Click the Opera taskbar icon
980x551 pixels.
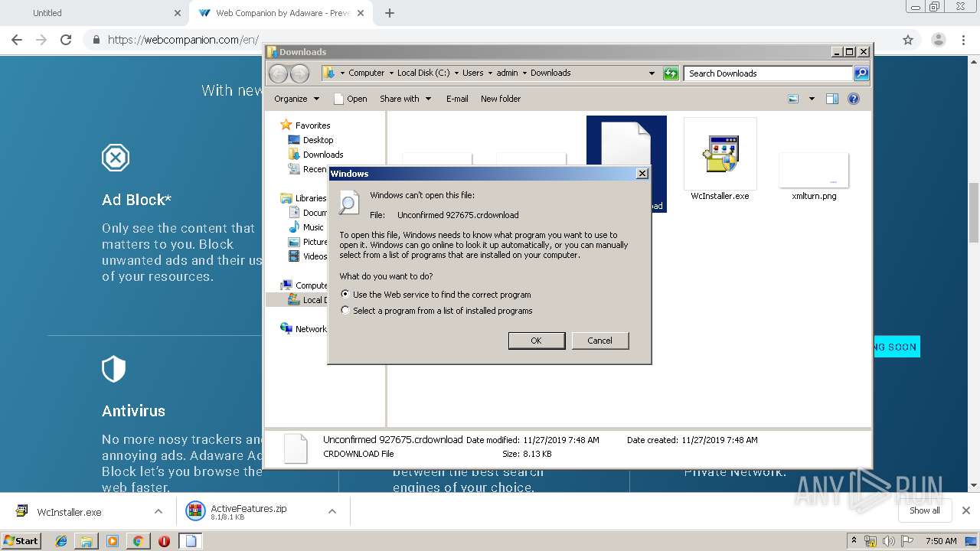164,541
